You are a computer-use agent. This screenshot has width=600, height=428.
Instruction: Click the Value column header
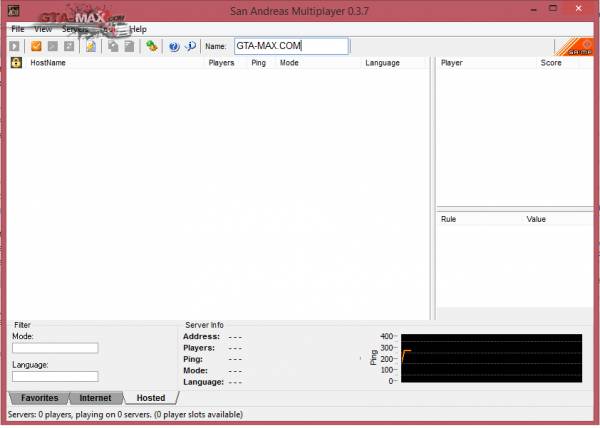pyautogui.click(x=536, y=219)
